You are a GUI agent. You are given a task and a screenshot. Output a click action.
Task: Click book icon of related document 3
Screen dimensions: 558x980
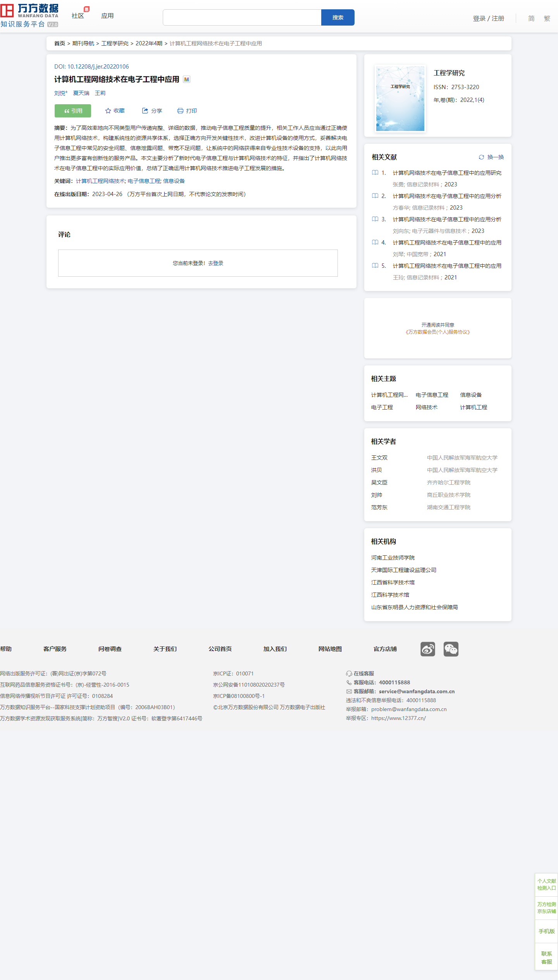375,219
